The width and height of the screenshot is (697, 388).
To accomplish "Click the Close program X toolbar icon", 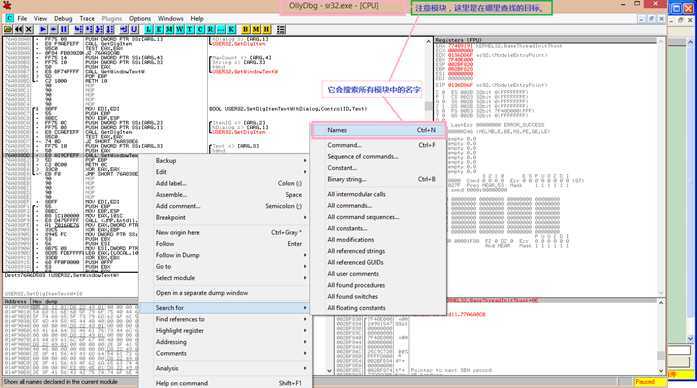I will [29, 29].
